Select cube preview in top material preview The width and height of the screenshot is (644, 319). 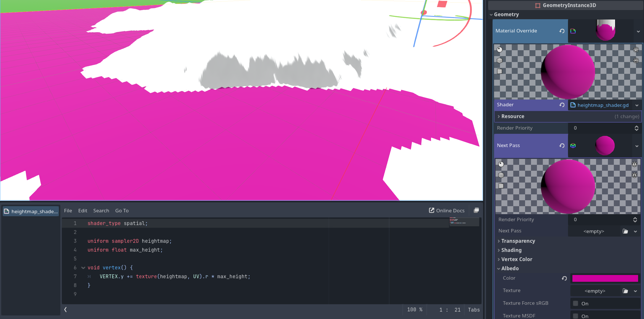500,61
